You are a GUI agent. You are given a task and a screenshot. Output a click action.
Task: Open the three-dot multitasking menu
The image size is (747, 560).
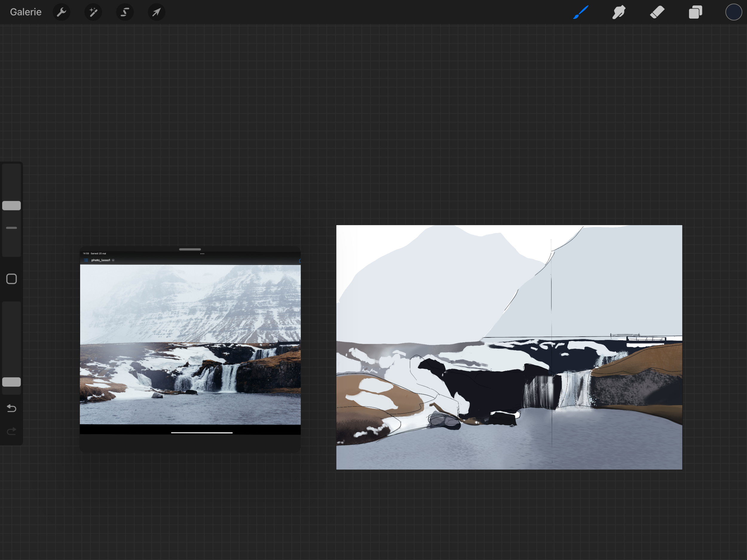202,254
